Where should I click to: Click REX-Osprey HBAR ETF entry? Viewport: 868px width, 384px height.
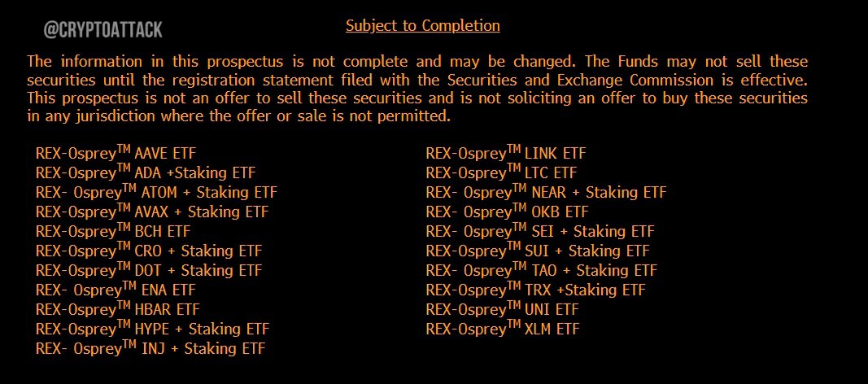pos(117,309)
